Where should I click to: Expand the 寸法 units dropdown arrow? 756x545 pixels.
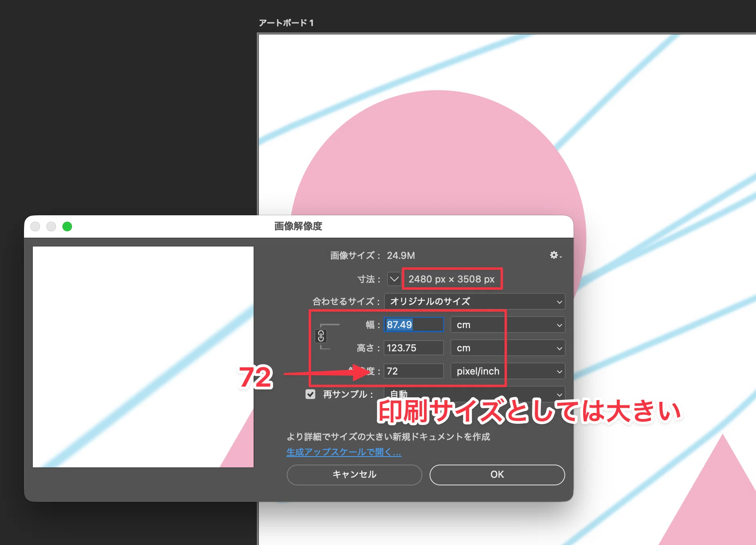point(394,279)
